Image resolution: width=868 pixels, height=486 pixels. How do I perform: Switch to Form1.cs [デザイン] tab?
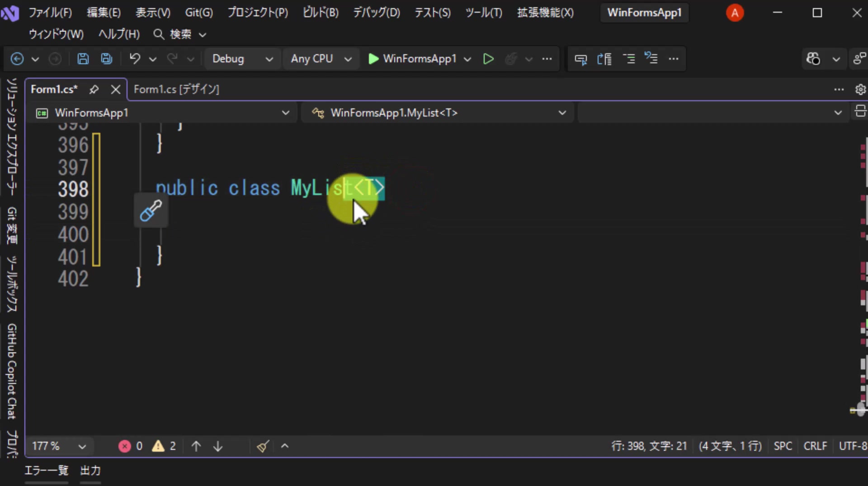[x=176, y=89]
